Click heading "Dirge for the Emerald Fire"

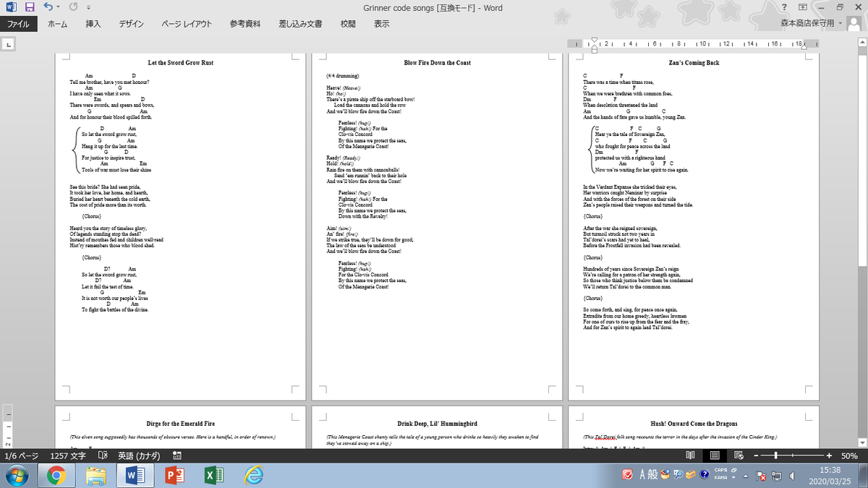click(x=180, y=424)
